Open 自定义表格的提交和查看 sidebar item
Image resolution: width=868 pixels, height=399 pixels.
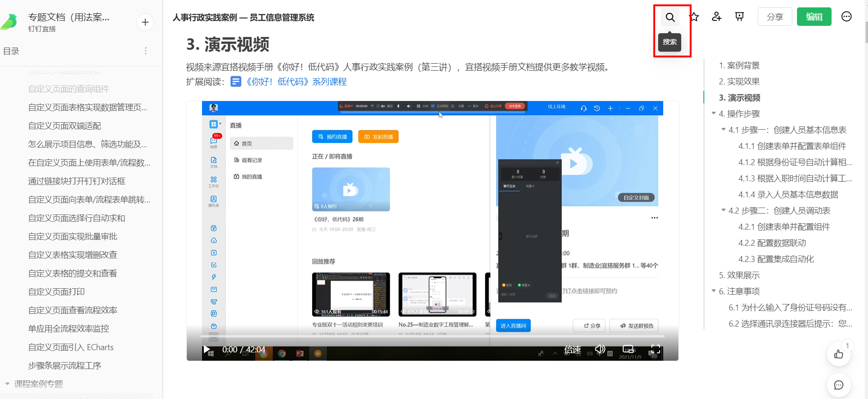(72, 274)
